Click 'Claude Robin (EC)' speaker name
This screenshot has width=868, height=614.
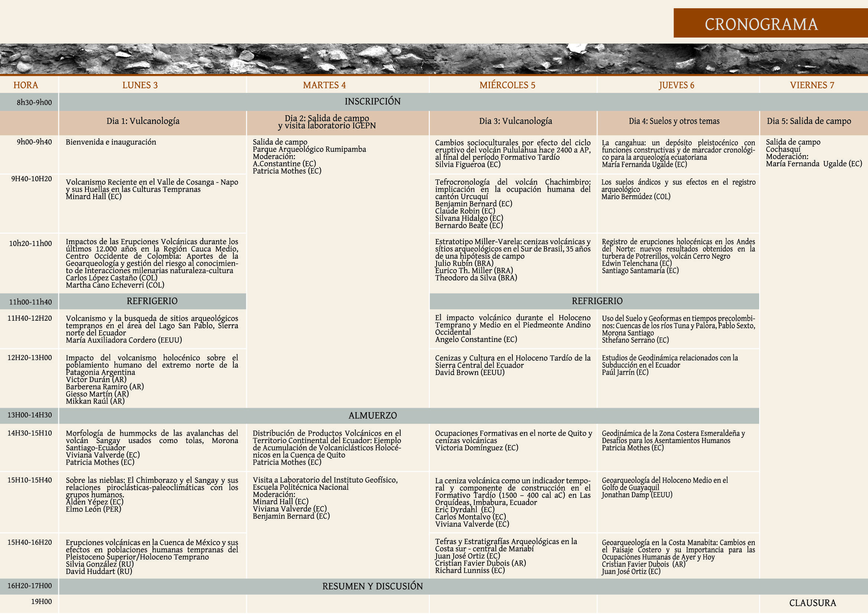point(465,211)
